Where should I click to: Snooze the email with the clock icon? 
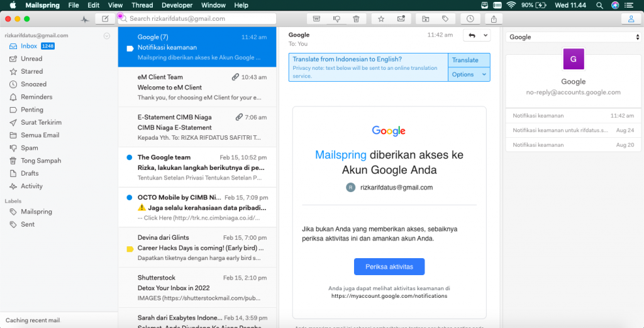tap(470, 19)
